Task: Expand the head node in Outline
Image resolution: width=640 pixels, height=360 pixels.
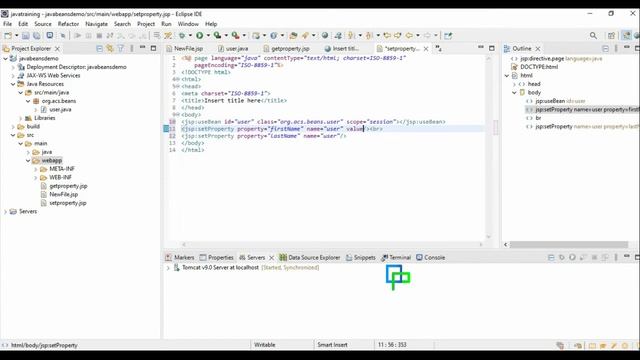Action: coord(514,84)
